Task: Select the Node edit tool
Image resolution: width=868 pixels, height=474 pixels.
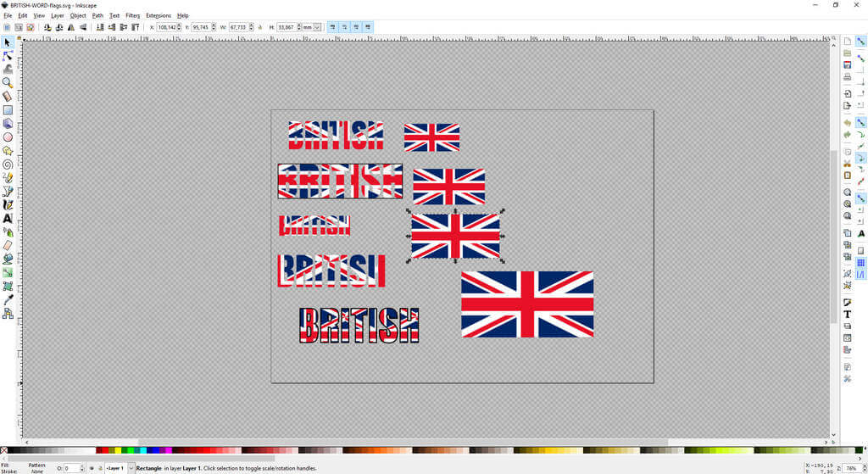Action: [7, 56]
